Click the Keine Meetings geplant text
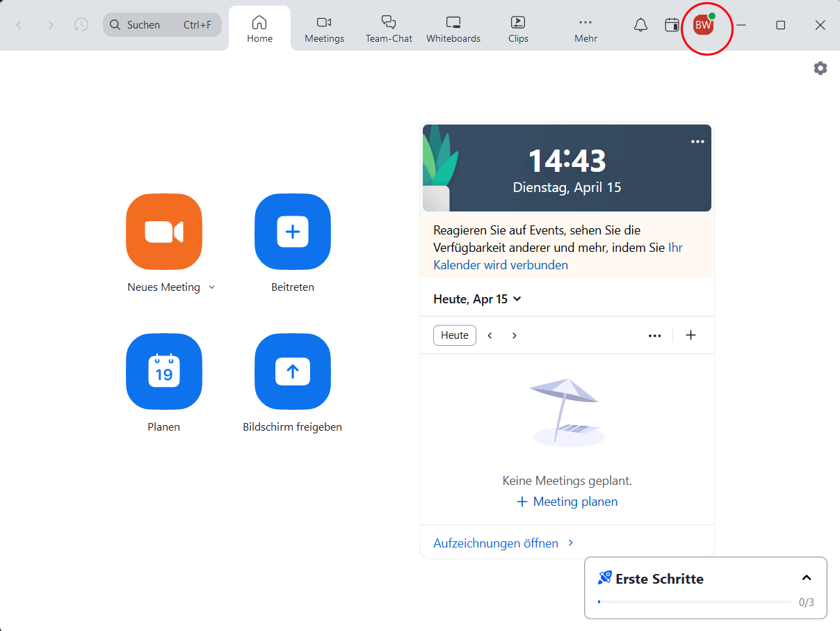This screenshot has height=631, width=840. 567,481
